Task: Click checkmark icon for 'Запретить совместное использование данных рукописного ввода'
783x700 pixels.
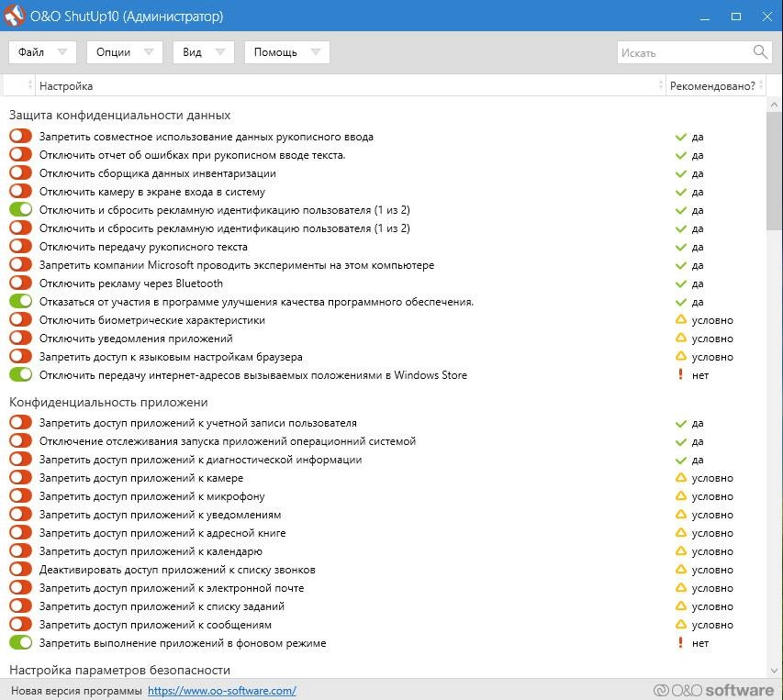Action: pos(680,137)
